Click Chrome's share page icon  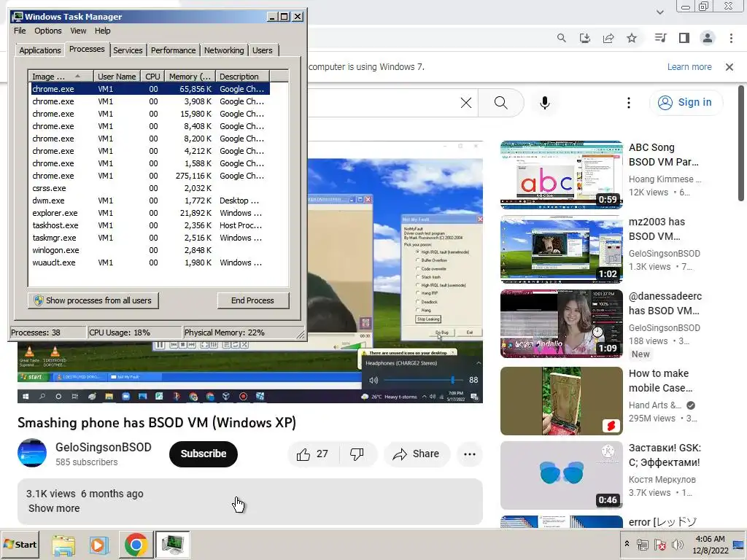[x=608, y=38]
